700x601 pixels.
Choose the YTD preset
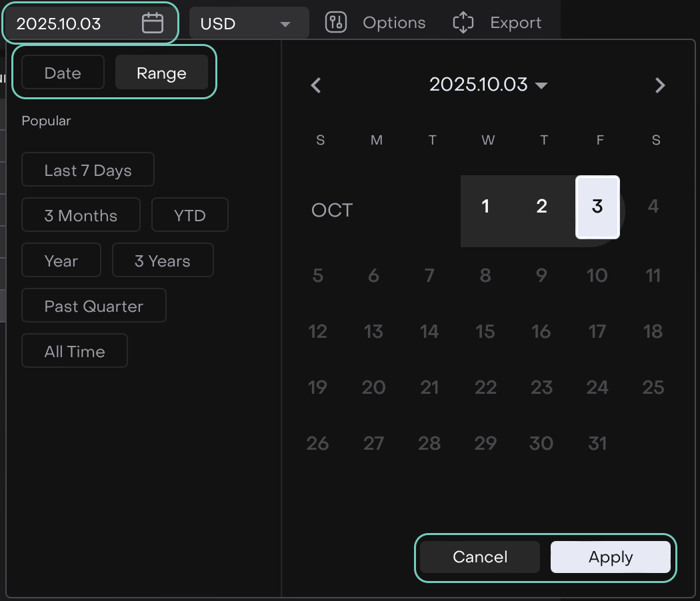(190, 215)
